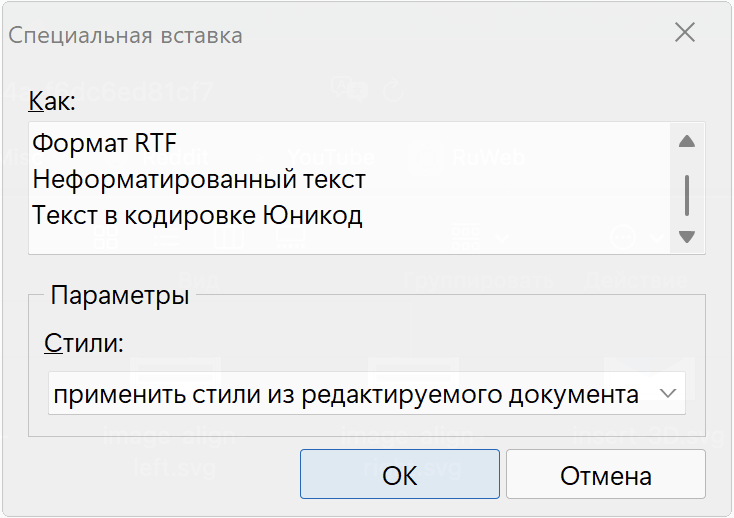Pick Текст в кодировке Юникод option
Screen dimensions: 734x518
click(196, 215)
